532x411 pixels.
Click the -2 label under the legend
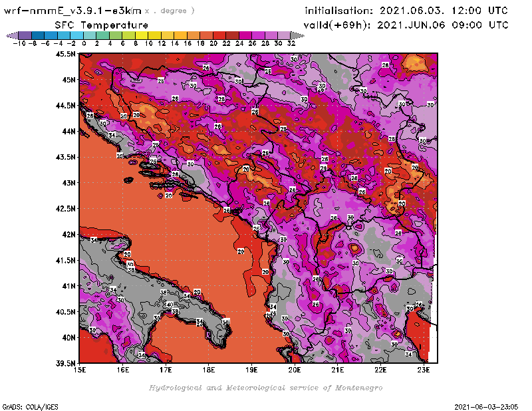71,43
